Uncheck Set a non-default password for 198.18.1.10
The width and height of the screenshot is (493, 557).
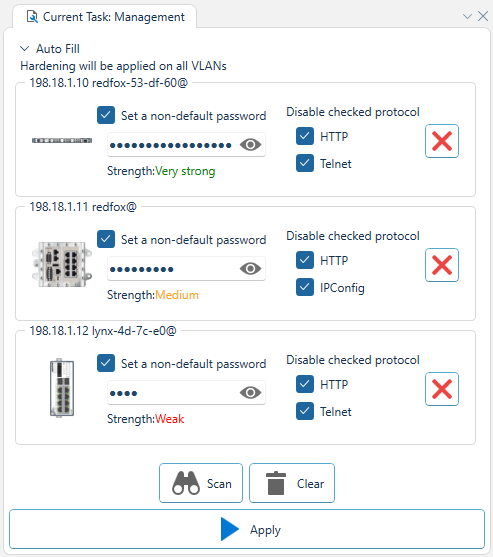tap(106, 115)
